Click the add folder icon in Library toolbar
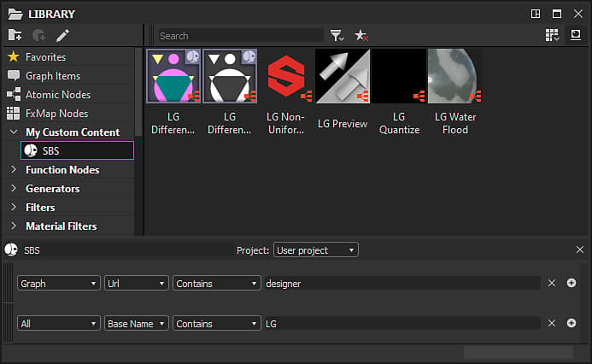The height and width of the screenshot is (364, 592). click(15, 36)
